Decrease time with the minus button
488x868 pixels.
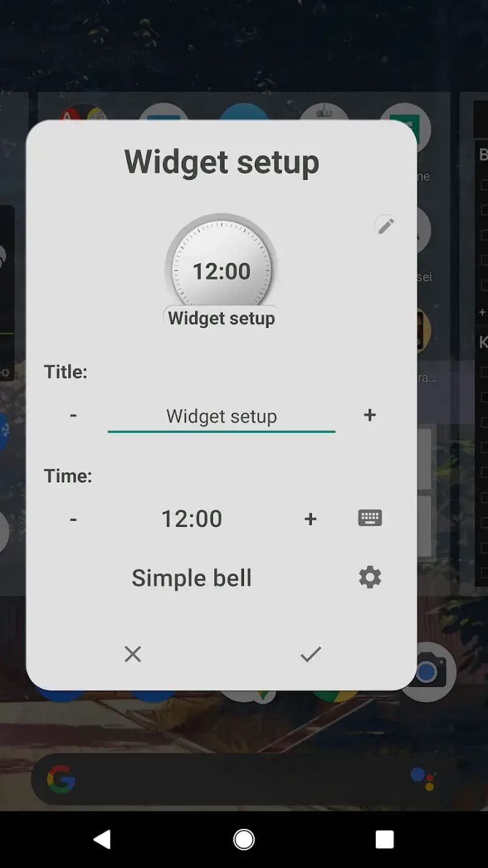click(73, 519)
